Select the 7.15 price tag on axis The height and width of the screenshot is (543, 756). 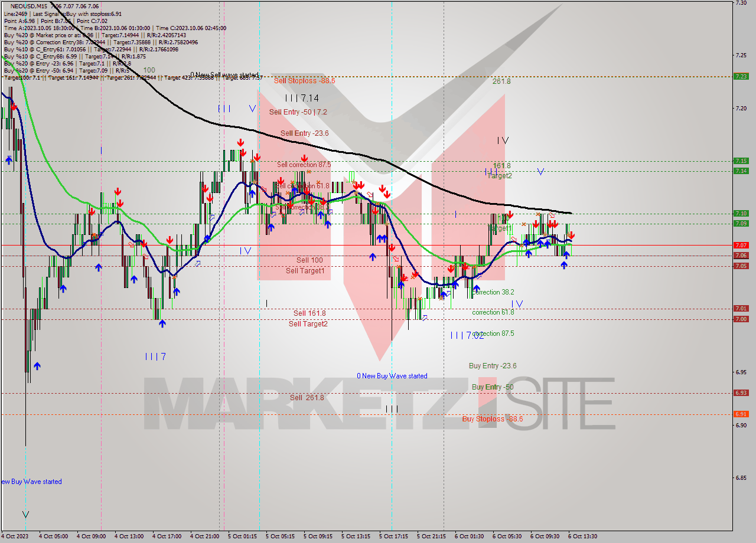(741, 161)
